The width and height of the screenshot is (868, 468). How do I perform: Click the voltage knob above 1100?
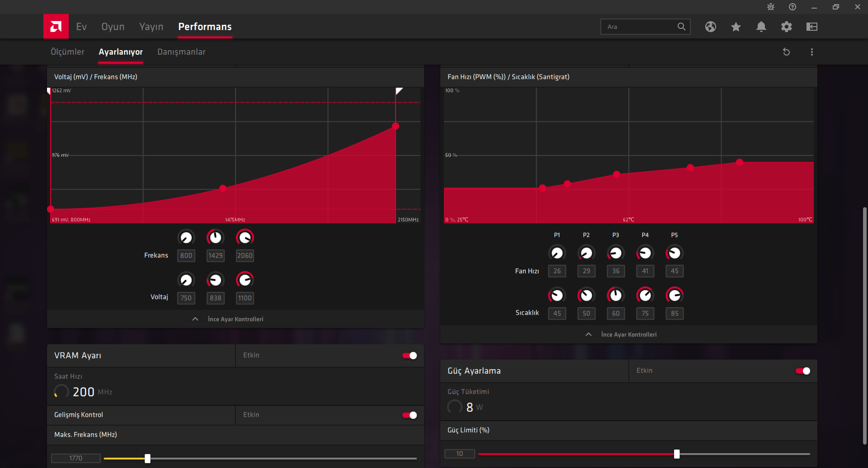coord(245,280)
